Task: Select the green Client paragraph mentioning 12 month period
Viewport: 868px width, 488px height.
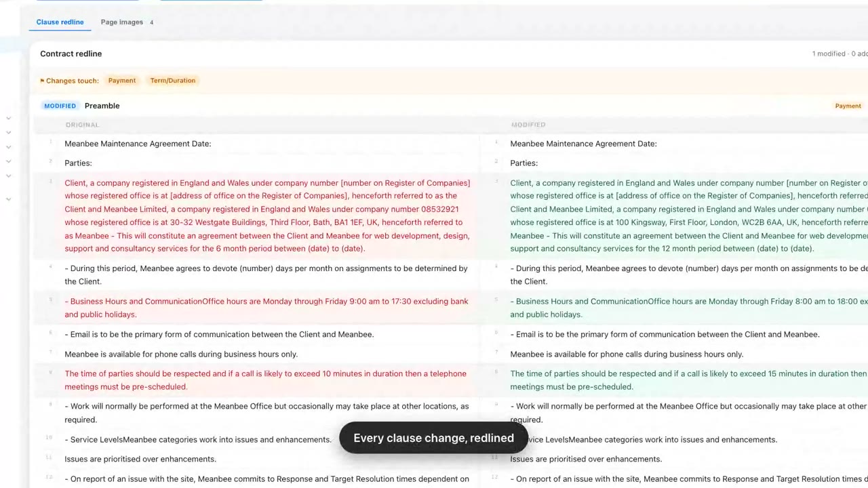Action: point(689,216)
